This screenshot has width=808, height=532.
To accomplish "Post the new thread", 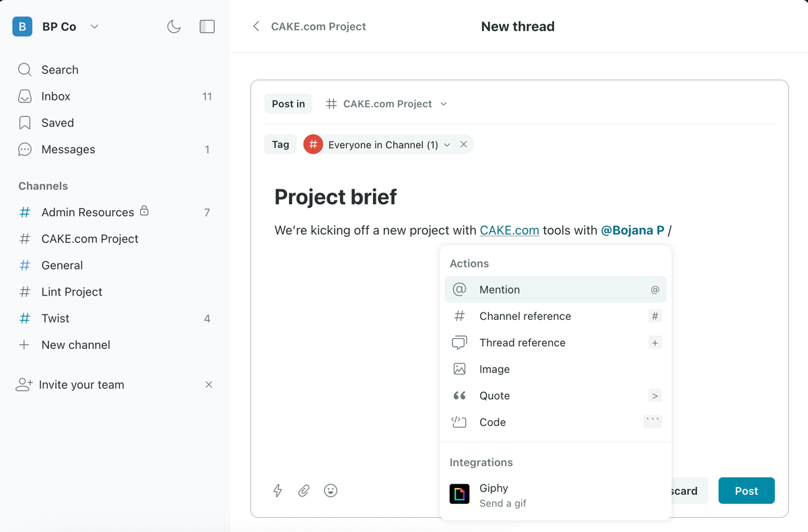I will [746, 491].
